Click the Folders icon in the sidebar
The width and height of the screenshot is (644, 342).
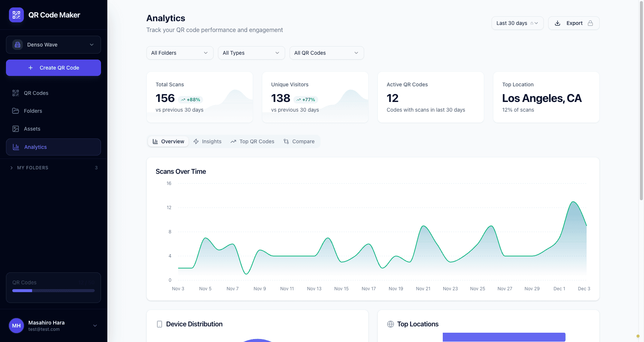tap(15, 111)
